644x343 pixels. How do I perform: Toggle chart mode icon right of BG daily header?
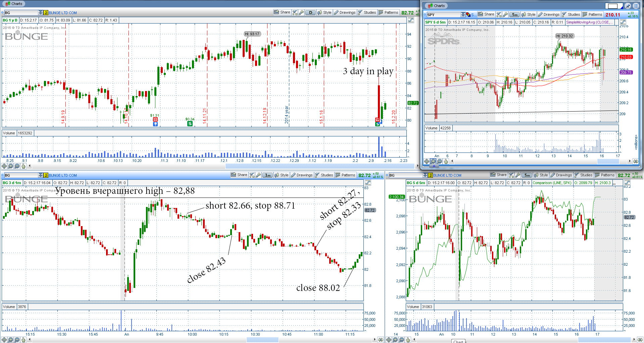(x=411, y=20)
